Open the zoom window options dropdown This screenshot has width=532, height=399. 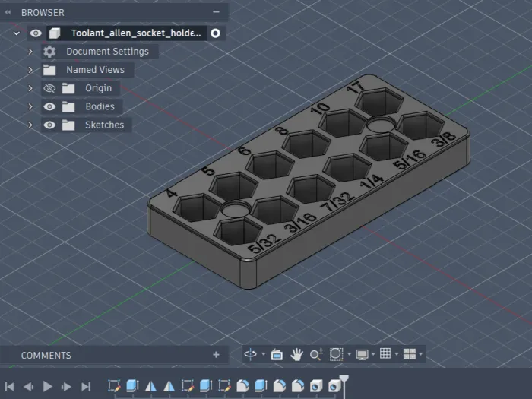(349, 354)
